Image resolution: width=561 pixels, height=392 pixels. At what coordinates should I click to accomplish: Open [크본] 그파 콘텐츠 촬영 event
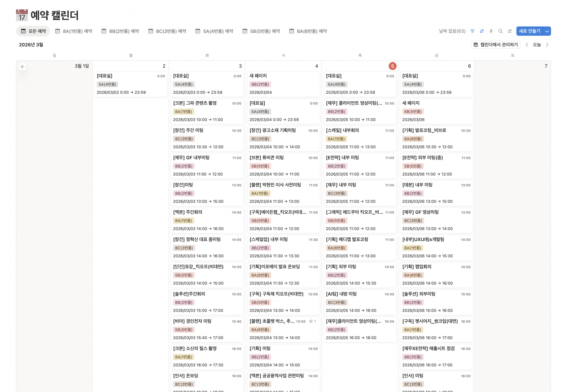pos(207,111)
